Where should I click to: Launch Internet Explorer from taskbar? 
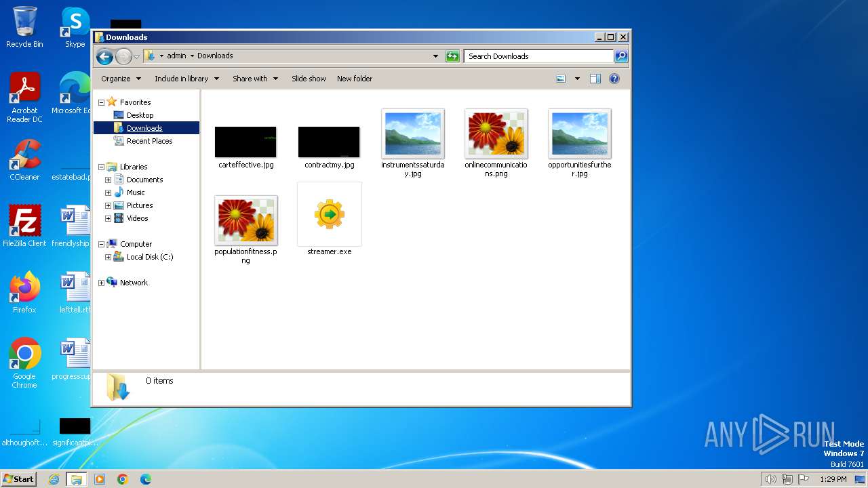click(x=54, y=479)
